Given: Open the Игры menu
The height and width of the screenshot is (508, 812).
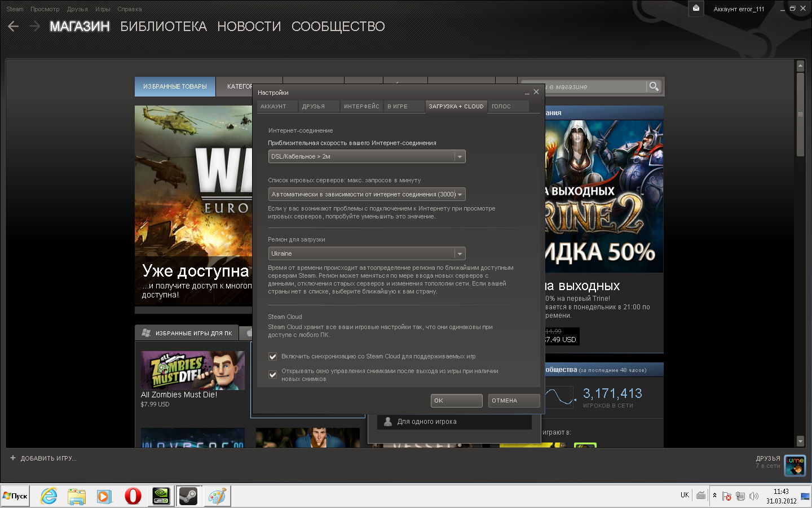Looking at the screenshot, I should (x=103, y=9).
